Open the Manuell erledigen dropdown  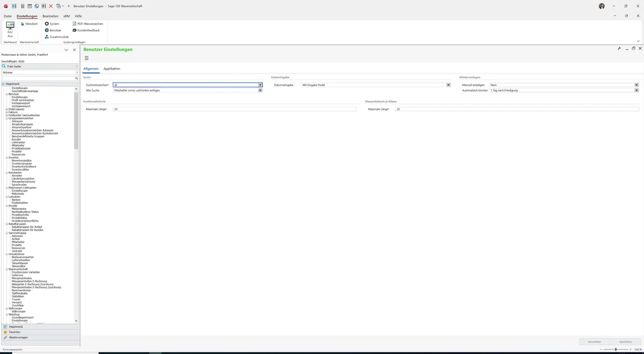pos(636,85)
